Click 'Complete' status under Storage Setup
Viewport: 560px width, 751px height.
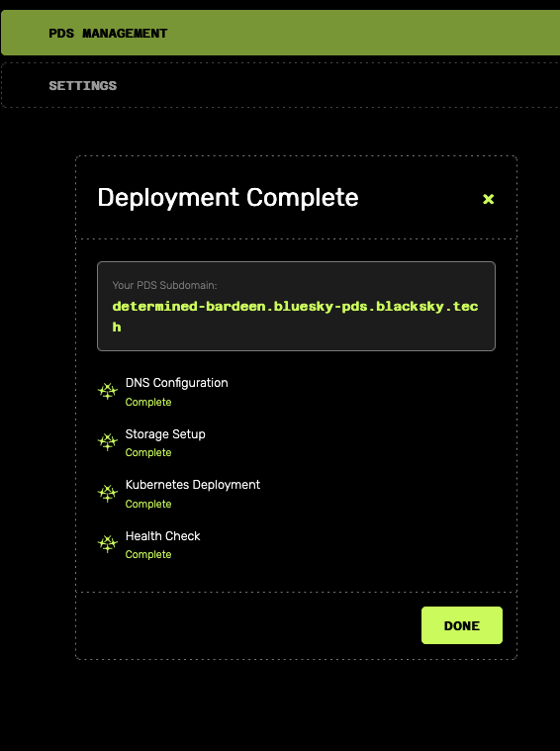click(x=148, y=452)
